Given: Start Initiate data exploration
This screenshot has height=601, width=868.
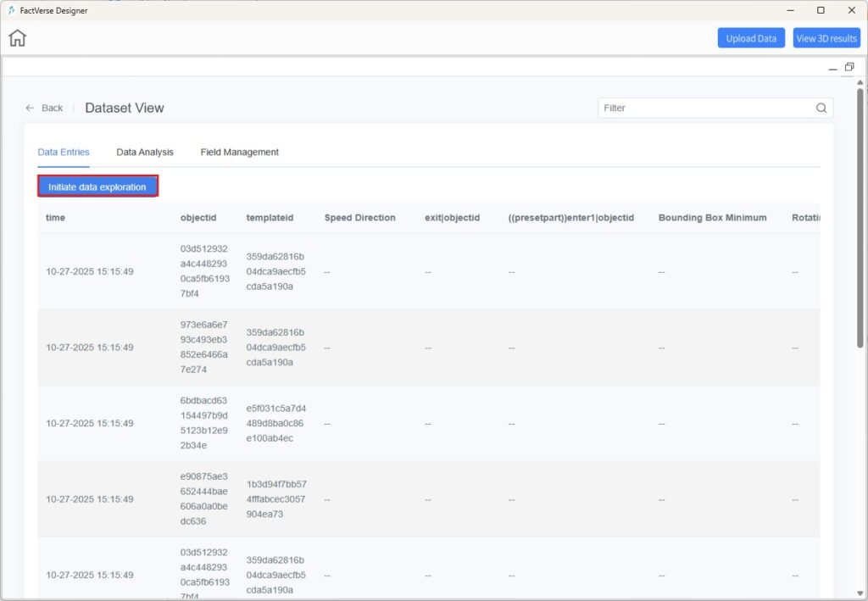Looking at the screenshot, I should [x=97, y=186].
